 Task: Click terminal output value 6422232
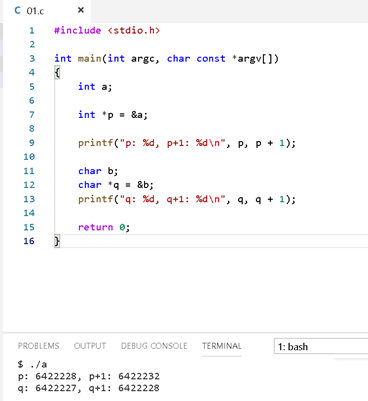click(x=139, y=376)
